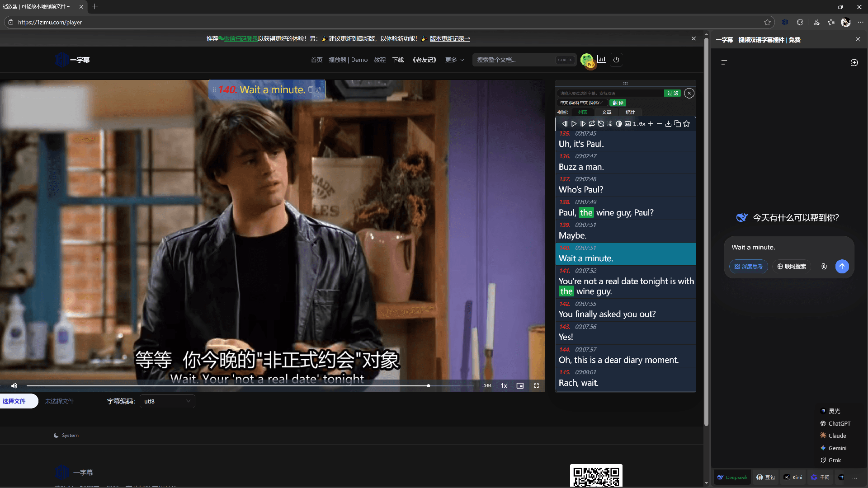Image resolution: width=868 pixels, height=488 pixels.
Task: Open the utf8 字幕编码 dropdown
Action: click(167, 401)
